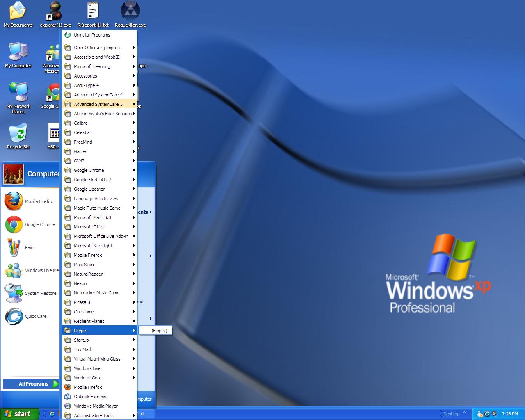Expand Google SketchUp 7 submenu arrow
The image size is (525, 420).
[134, 180]
